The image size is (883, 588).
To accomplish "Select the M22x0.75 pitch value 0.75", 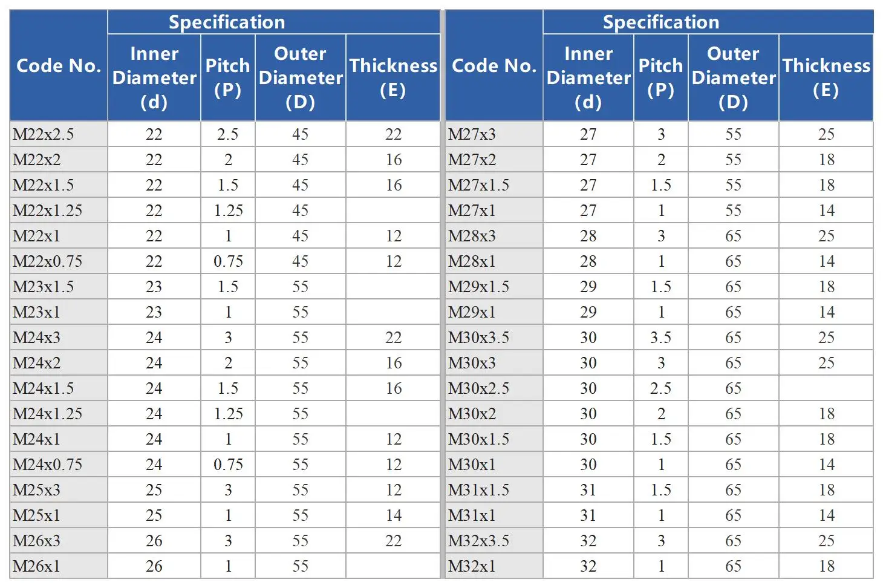I will [228, 261].
